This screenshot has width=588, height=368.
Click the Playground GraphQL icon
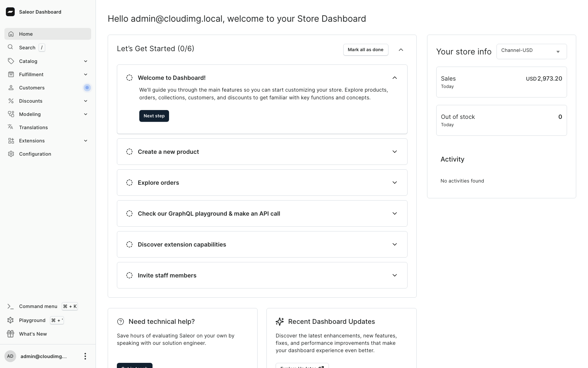tap(10, 320)
